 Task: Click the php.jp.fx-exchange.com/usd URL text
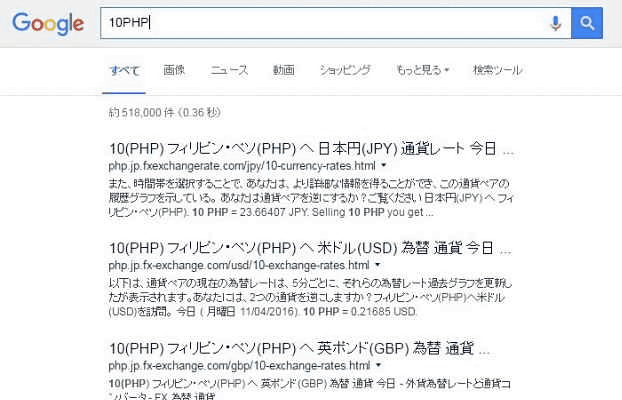point(239,265)
